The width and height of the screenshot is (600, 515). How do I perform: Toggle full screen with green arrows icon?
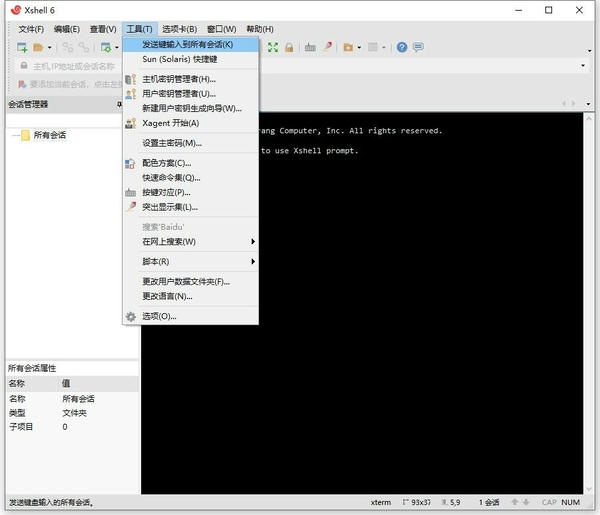[x=273, y=47]
